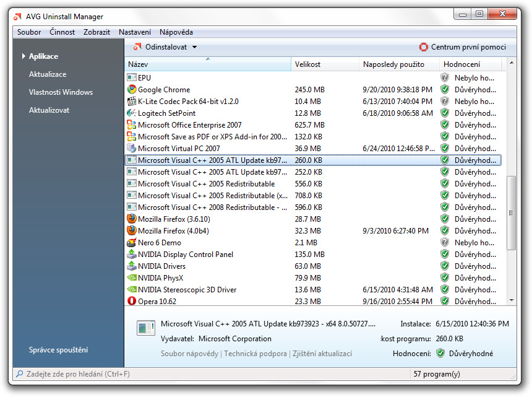This screenshot has height=397, width=532.
Task: Open the Zobrazit menu
Action: [x=97, y=32]
